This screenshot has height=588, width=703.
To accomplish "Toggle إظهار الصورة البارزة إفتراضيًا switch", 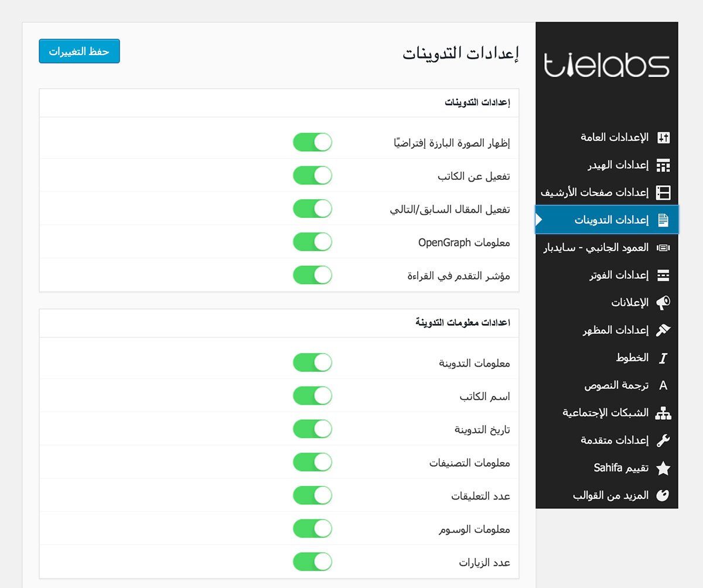I will (x=312, y=142).
